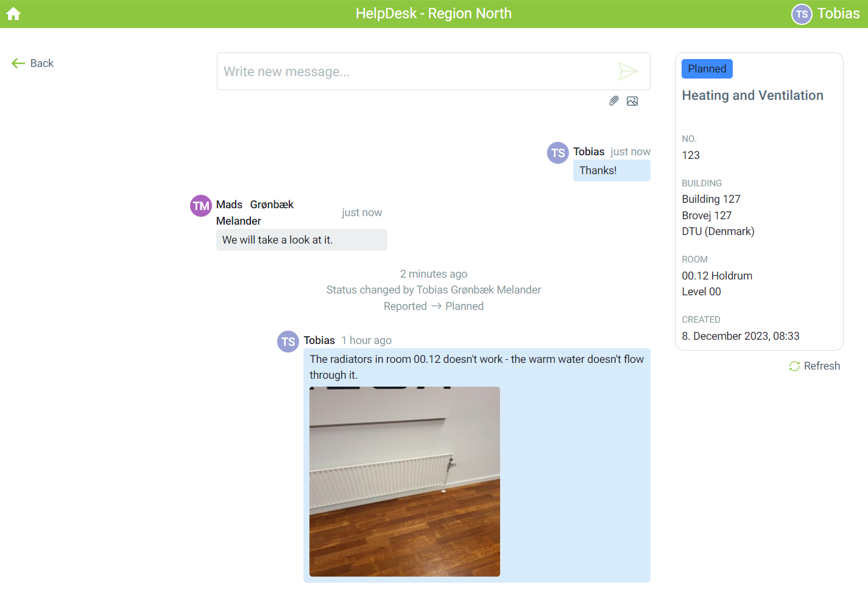Click the TS avatar in top header
Screen dimensions: 868x604
pos(802,14)
